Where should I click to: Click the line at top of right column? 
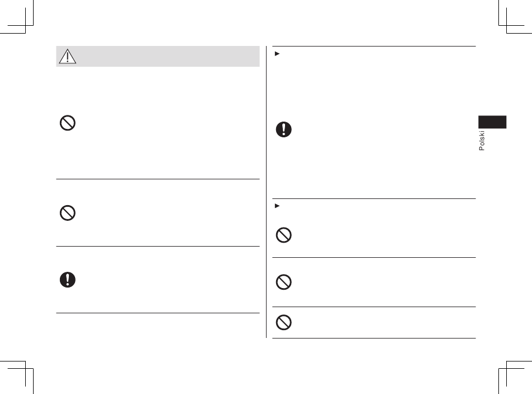[x=374, y=46]
